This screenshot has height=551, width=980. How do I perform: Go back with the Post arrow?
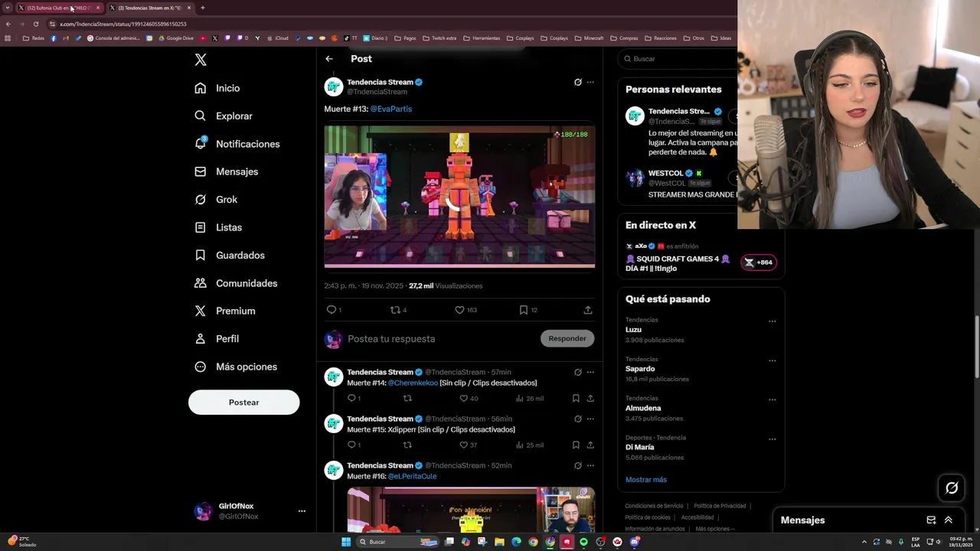(x=329, y=59)
